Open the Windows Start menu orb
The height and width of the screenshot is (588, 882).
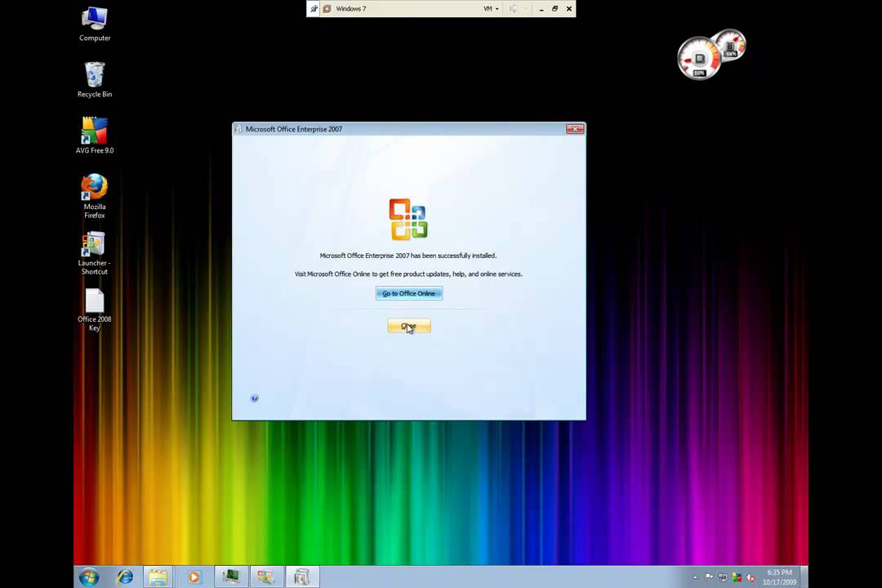pos(89,577)
